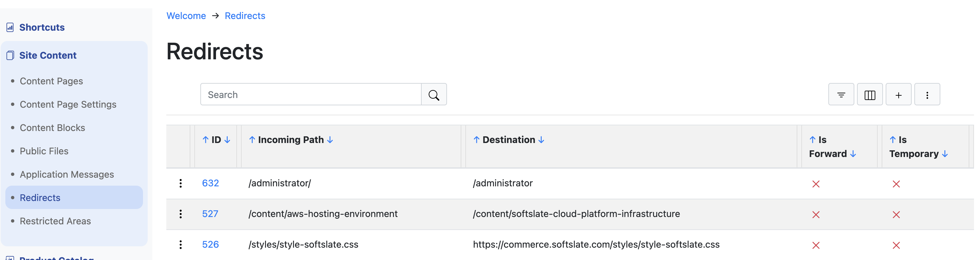Screen dimensions: 980x260
Task: Open Shortcuts in the sidebar
Action: (x=42, y=27)
